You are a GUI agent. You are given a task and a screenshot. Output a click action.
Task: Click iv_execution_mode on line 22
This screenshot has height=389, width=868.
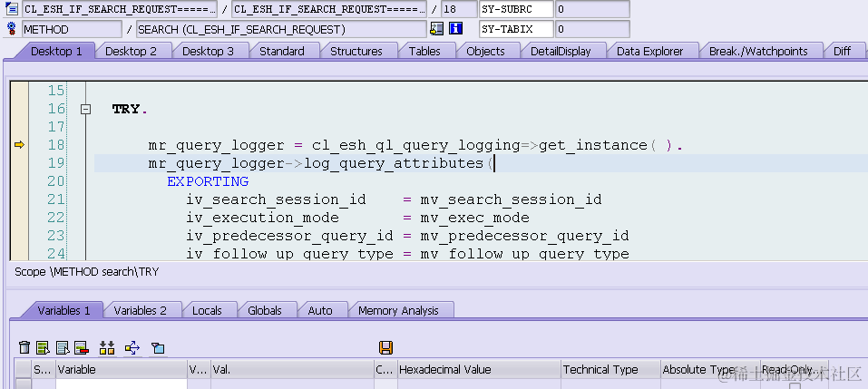tap(262, 218)
